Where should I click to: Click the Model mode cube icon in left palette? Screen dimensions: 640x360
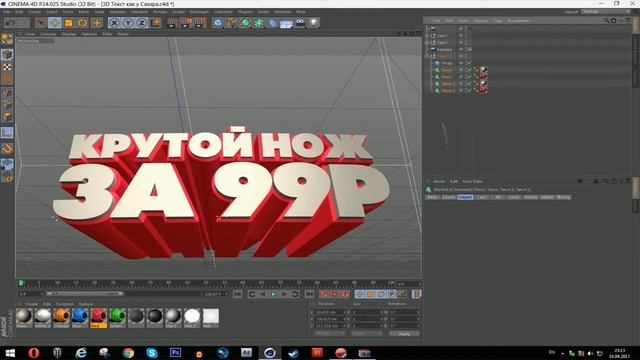7,54
